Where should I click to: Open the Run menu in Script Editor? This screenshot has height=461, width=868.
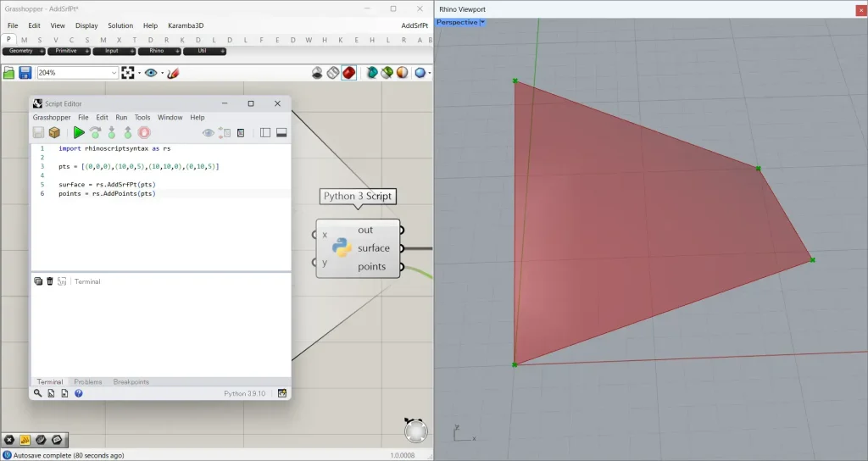(x=121, y=117)
